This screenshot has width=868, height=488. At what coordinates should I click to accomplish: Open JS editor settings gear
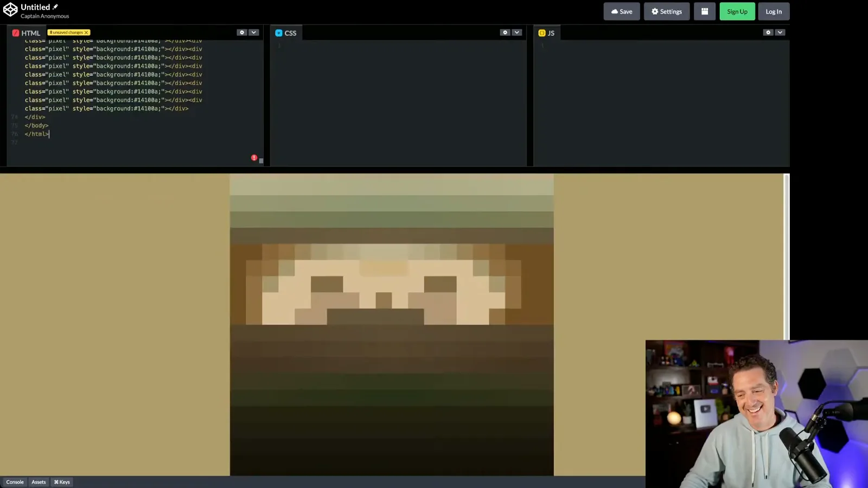coord(768,33)
